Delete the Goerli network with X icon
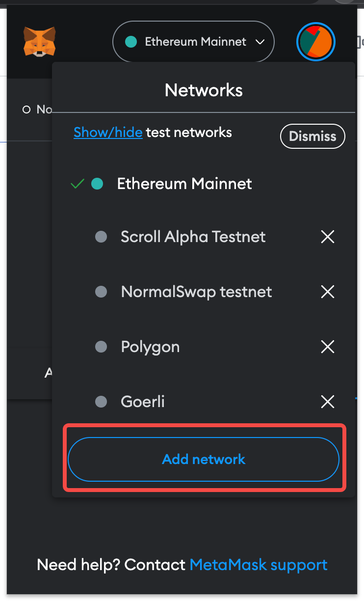The image size is (364, 603). [327, 402]
